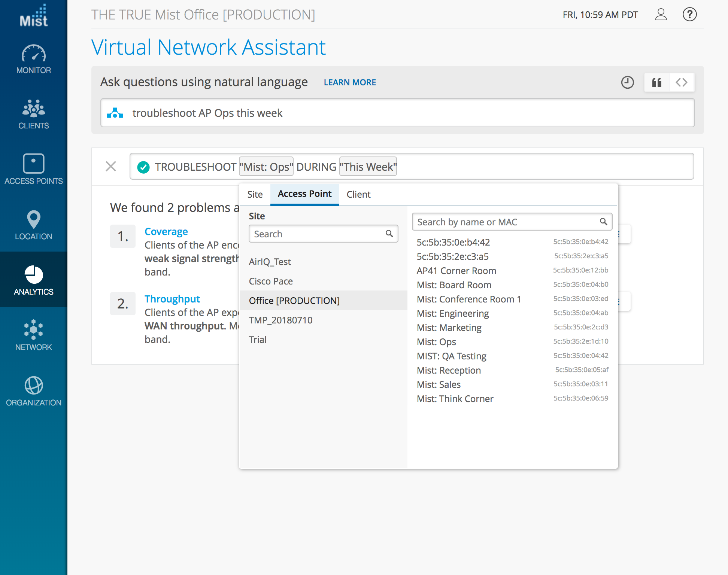Switch to the Client tab
The image size is (728, 575).
click(358, 194)
